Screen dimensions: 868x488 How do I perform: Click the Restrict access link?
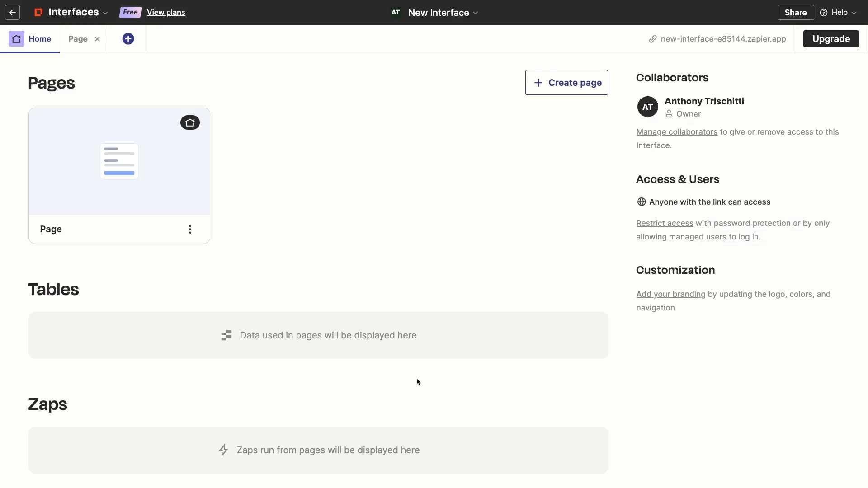pyautogui.click(x=664, y=222)
